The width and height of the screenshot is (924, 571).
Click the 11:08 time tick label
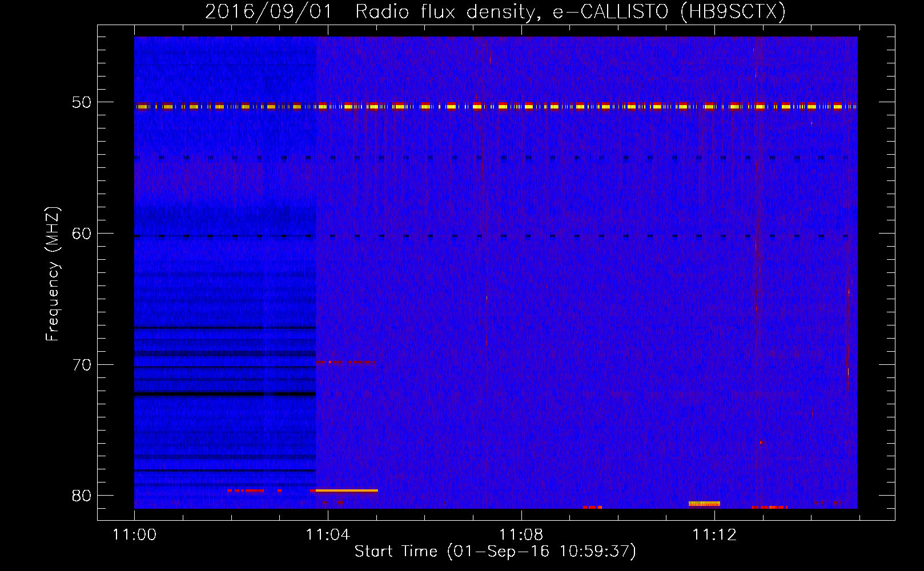click(521, 535)
